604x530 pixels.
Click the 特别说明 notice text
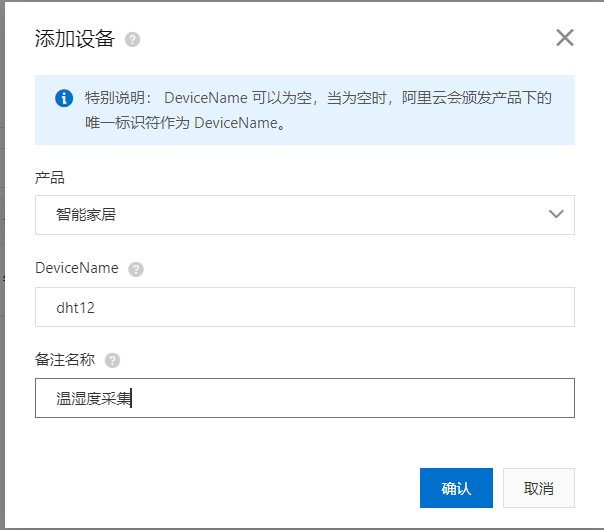click(x=318, y=110)
